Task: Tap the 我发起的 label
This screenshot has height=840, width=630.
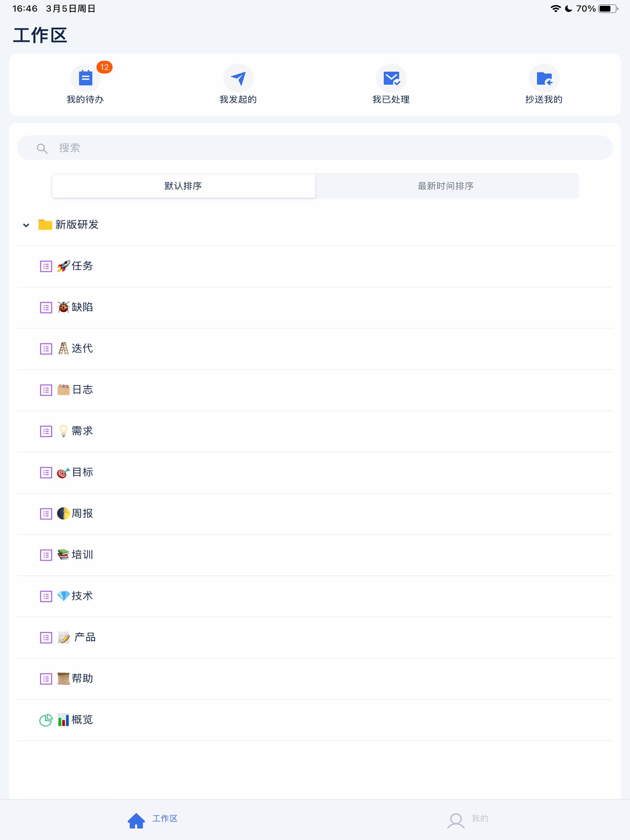Action: click(238, 100)
